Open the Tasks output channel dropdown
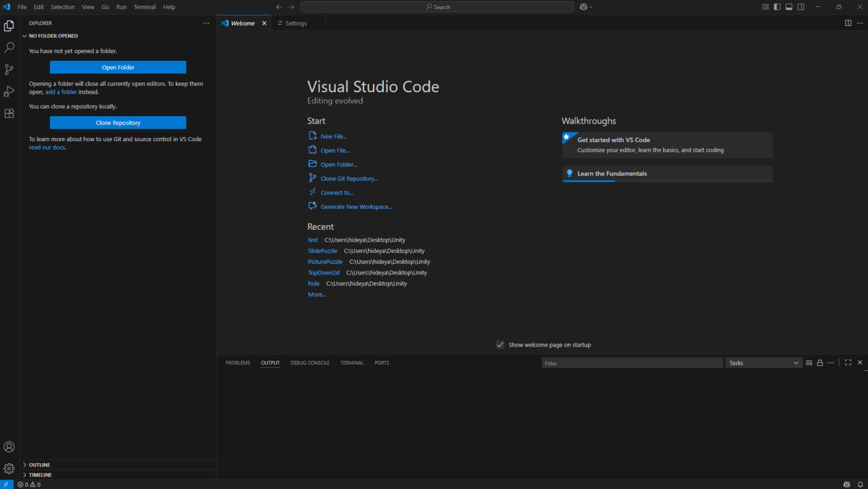 (x=763, y=363)
